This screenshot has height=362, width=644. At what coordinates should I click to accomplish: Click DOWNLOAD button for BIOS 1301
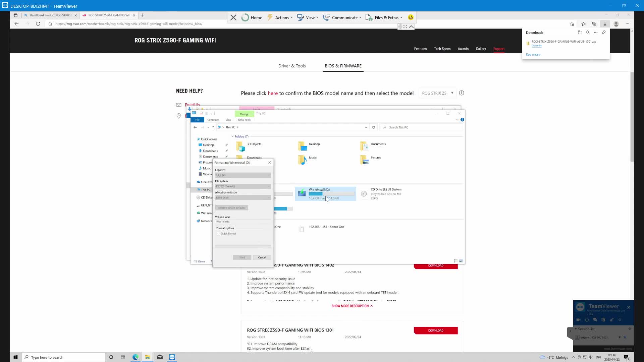pos(435,330)
